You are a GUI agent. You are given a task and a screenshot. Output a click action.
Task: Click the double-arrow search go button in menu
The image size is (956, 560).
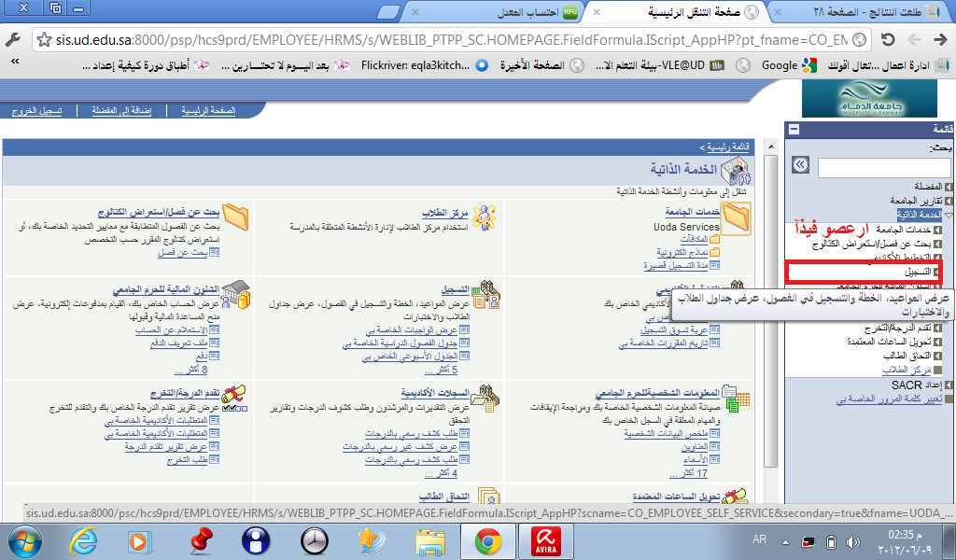[x=800, y=164]
